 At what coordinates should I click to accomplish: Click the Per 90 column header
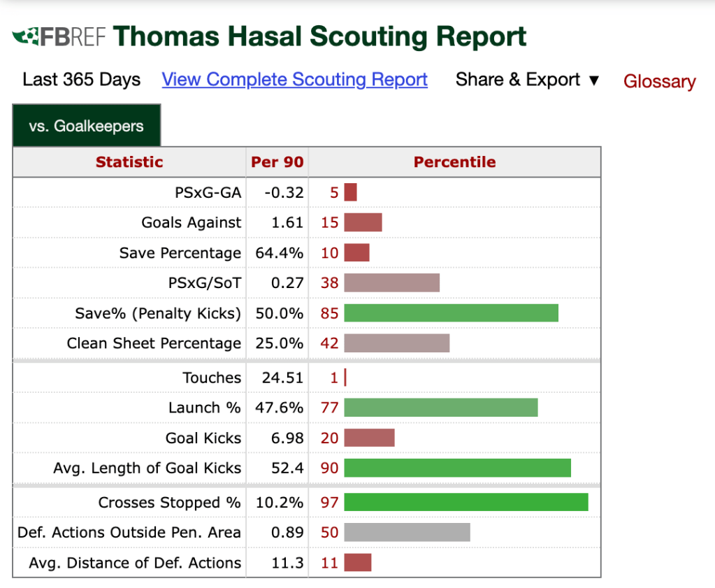tap(277, 162)
